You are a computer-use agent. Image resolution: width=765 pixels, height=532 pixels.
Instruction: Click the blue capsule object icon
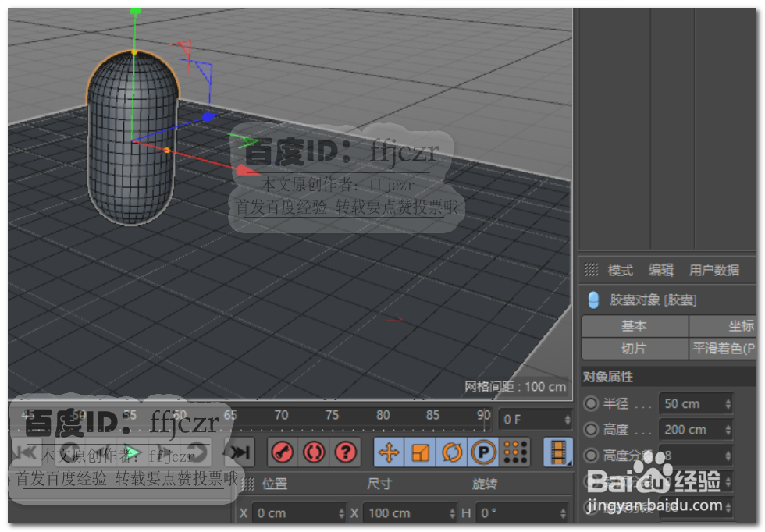pos(593,300)
